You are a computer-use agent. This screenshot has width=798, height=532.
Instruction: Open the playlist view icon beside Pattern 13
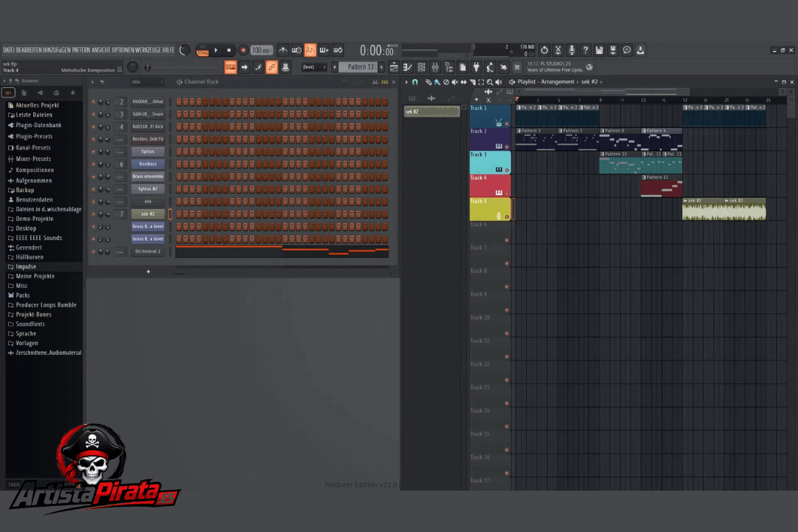click(x=394, y=67)
